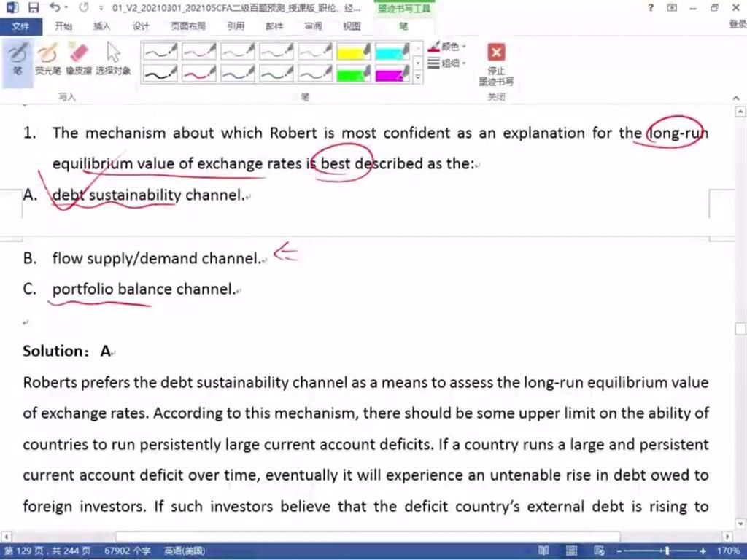Switch to the 笔 Pens contextual tab
747x560 pixels.
tap(403, 26)
